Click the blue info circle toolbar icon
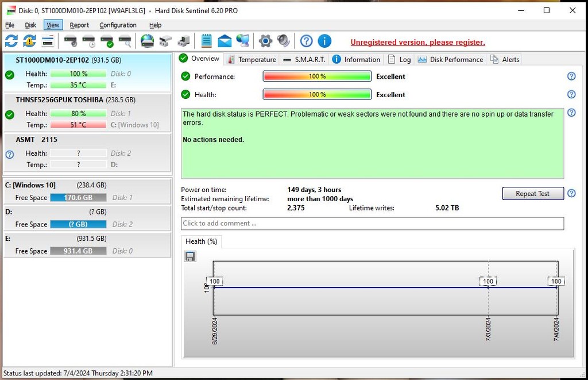588x380 pixels. [324, 41]
